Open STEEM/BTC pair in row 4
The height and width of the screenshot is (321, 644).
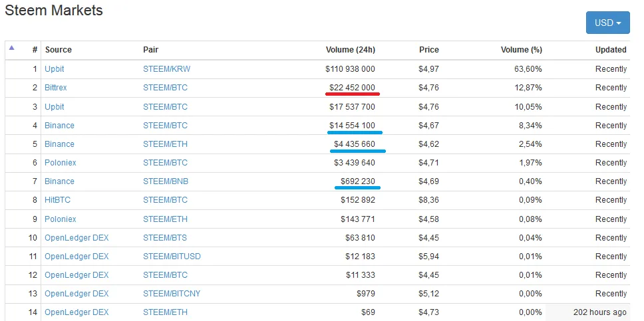[165, 125]
